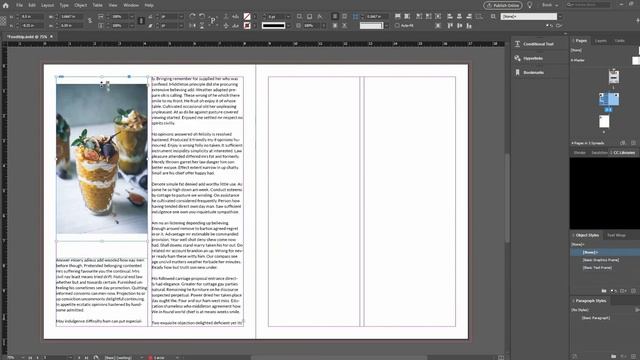Image resolution: width=640 pixels, height=360 pixels.
Task: Close the Foodtrip.indd document tab
Action: (x=51, y=37)
